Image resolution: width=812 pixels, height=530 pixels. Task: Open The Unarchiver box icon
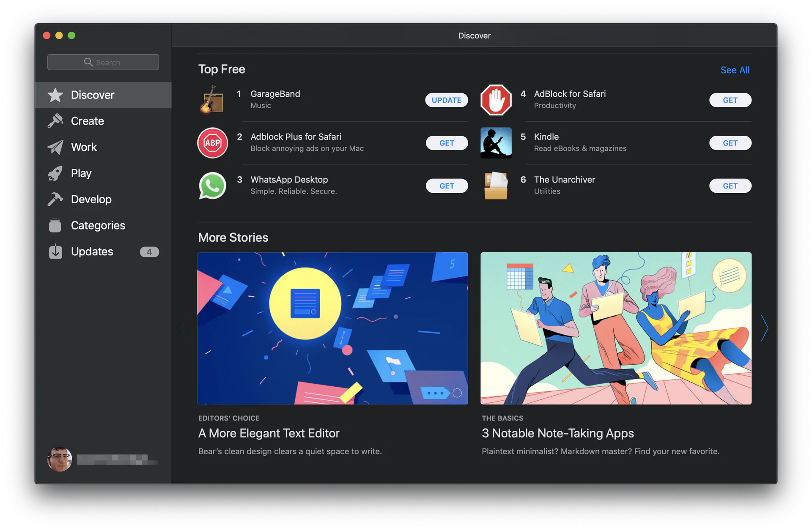pyautogui.click(x=496, y=186)
